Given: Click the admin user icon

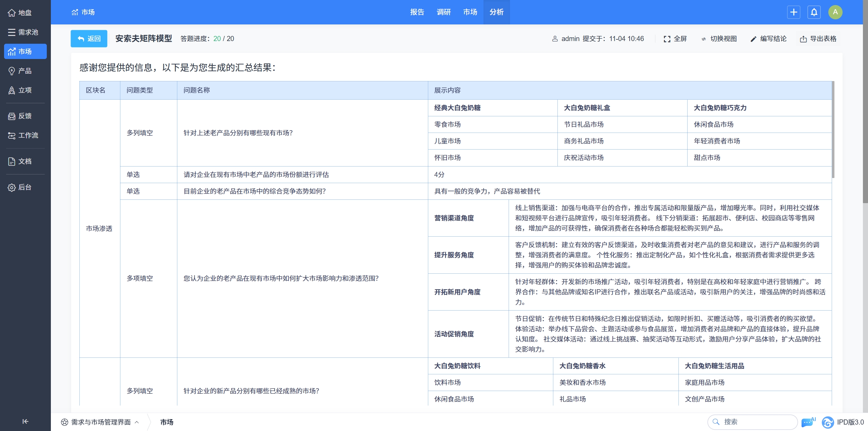Looking at the screenshot, I should point(555,39).
